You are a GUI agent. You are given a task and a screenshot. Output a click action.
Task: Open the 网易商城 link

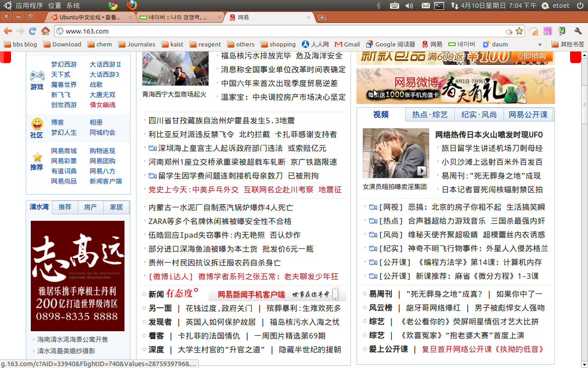tap(64, 151)
